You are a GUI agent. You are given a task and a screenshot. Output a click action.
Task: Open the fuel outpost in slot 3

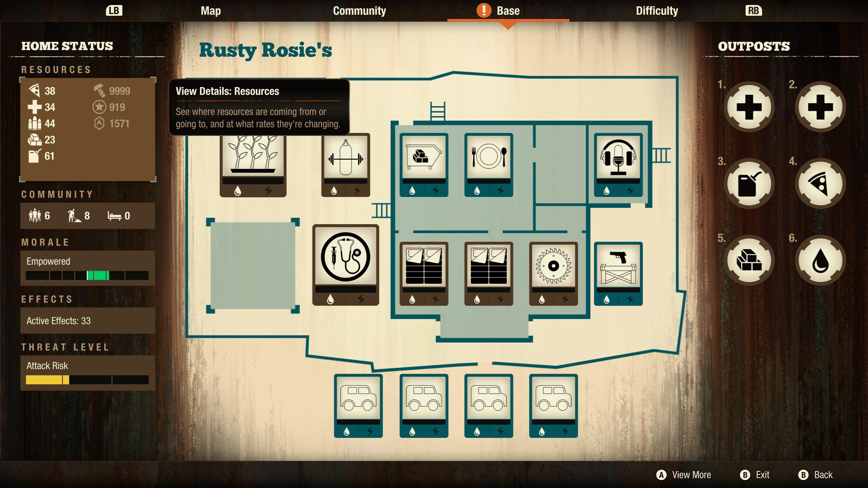point(749,184)
